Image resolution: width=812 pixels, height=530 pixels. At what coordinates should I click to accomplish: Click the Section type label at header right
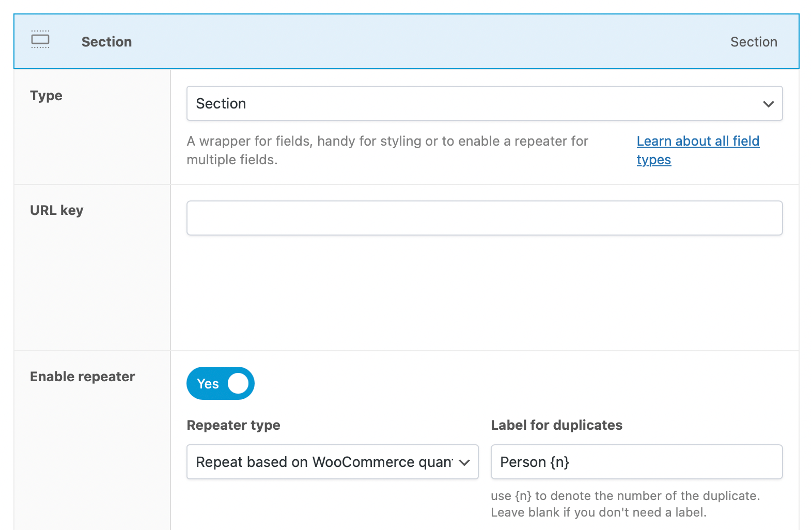(x=753, y=42)
